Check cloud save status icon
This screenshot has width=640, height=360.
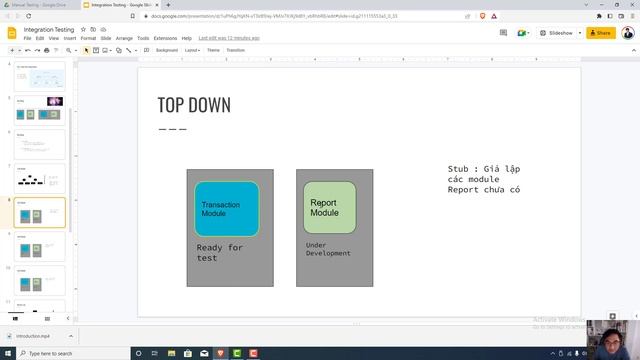click(x=103, y=29)
